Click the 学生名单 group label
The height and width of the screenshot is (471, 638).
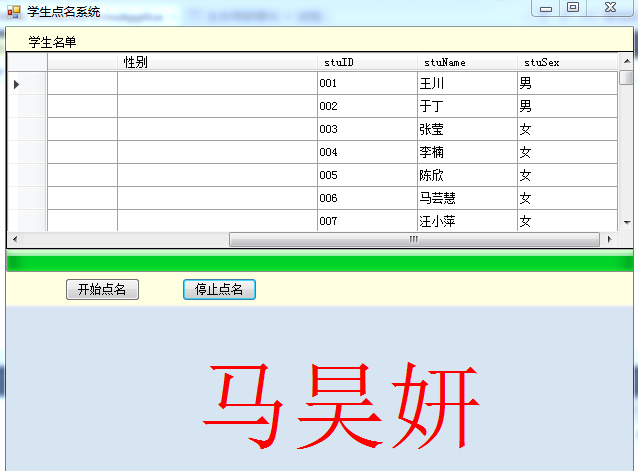tap(52, 42)
